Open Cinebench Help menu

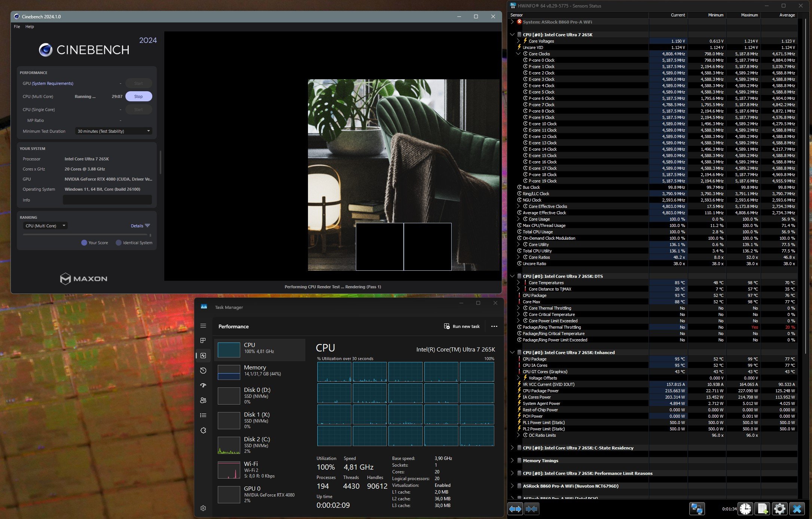point(30,27)
